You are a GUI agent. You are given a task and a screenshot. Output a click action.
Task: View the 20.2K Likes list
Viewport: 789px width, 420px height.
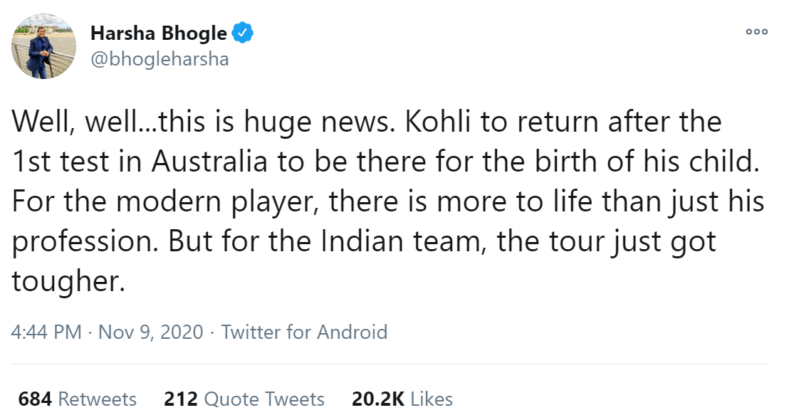click(x=402, y=399)
